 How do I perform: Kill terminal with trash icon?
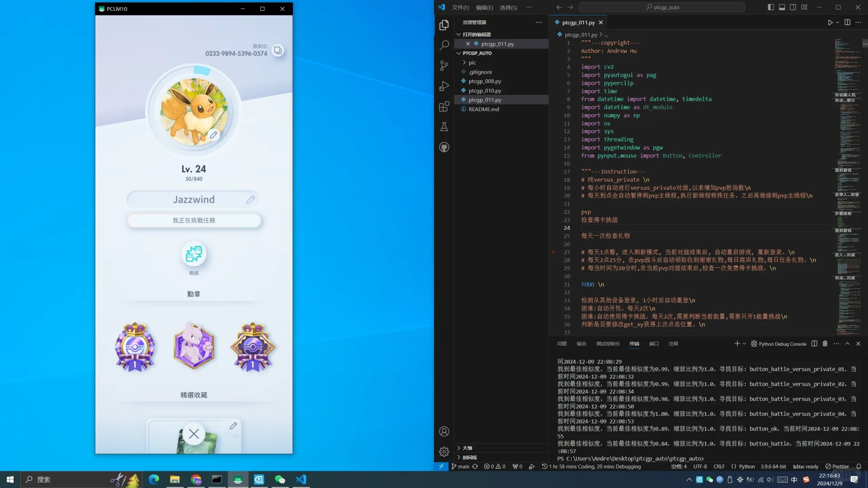[x=825, y=344]
